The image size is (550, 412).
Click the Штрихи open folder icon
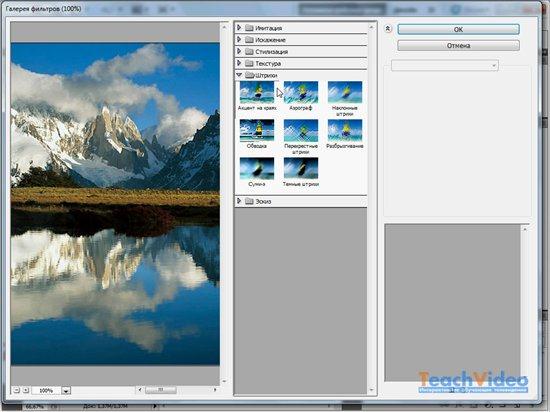click(x=249, y=75)
